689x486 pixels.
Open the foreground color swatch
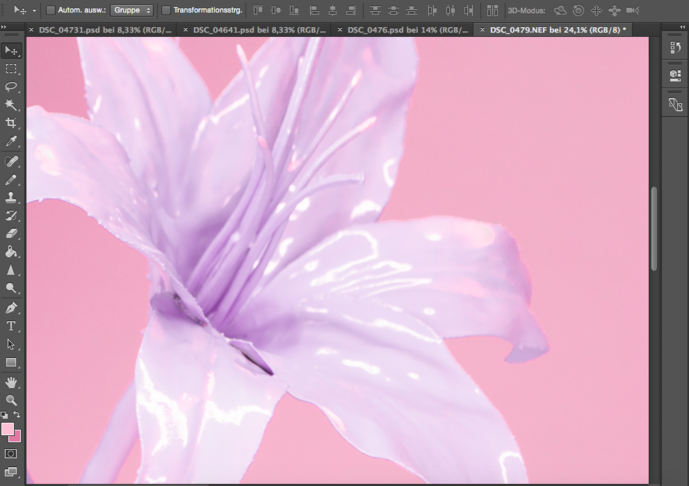click(8, 429)
